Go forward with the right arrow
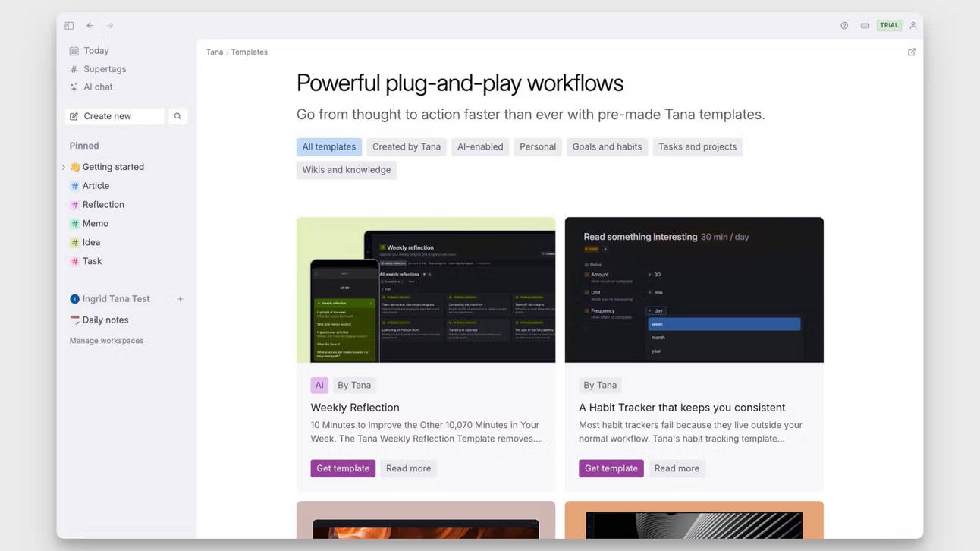980x551 pixels. pos(110,26)
